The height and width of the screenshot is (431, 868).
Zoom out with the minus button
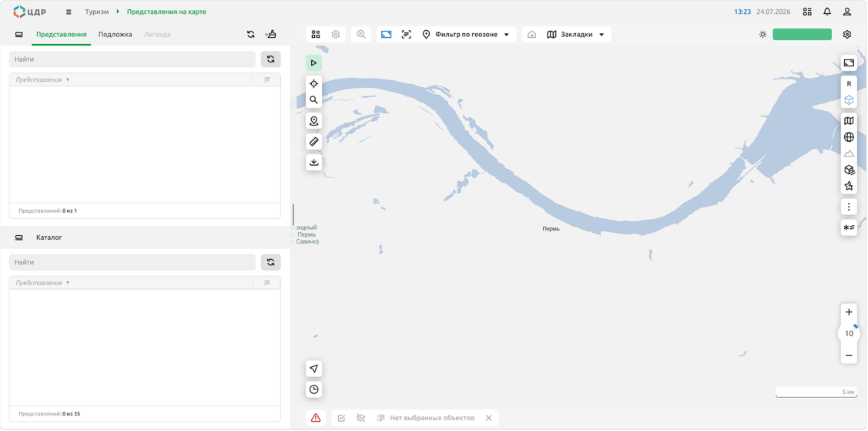pyautogui.click(x=849, y=355)
